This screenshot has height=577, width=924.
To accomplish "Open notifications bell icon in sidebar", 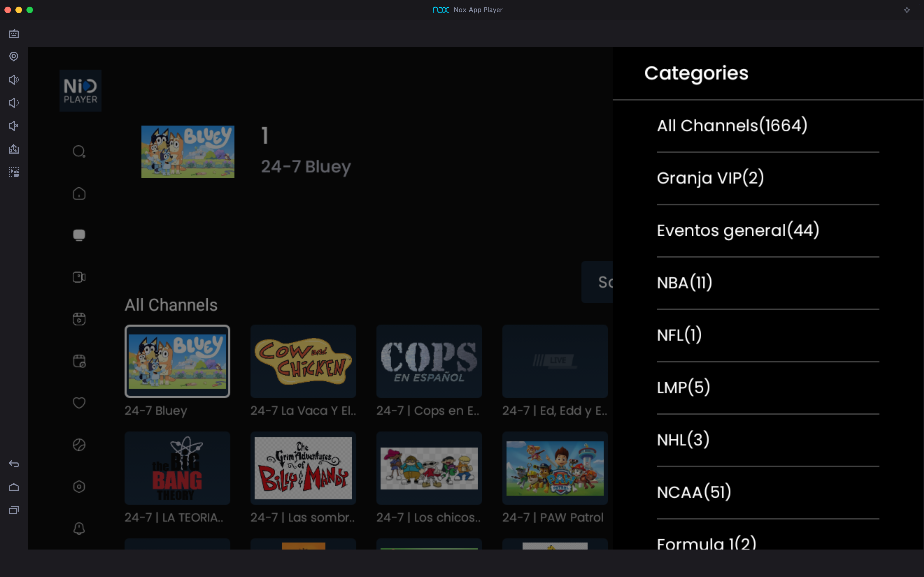I will click(x=79, y=529).
